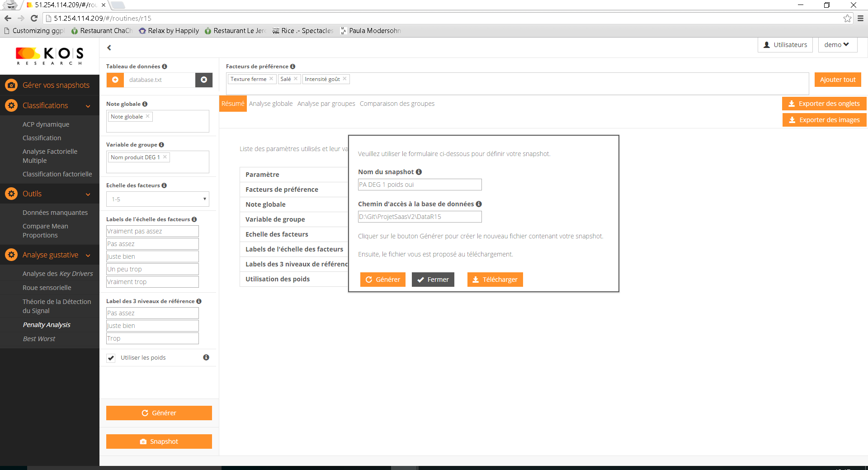Click the Nom du snapshot text field
Viewport: 868px width, 470px height.
pyautogui.click(x=420, y=185)
